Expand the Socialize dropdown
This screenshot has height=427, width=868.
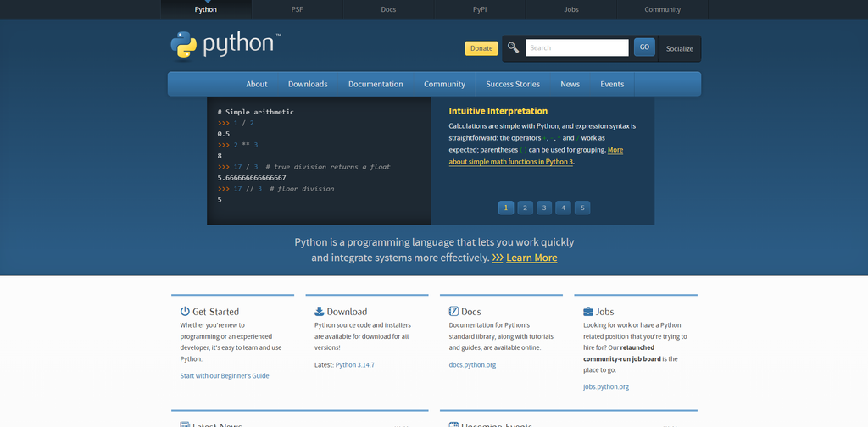(679, 48)
